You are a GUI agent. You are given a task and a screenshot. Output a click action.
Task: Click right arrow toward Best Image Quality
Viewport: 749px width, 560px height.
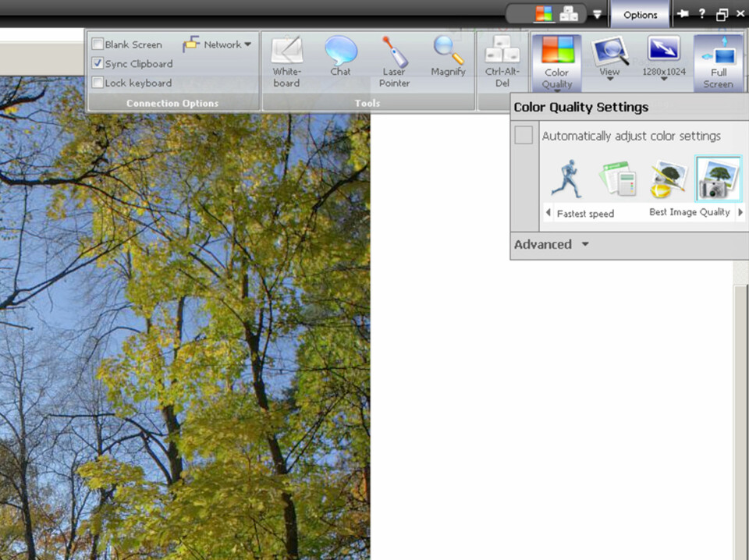(x=740, y=212)
